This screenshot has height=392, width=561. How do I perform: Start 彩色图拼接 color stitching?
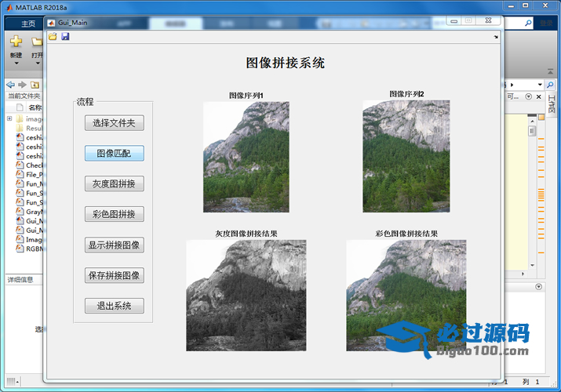[114, 214]
